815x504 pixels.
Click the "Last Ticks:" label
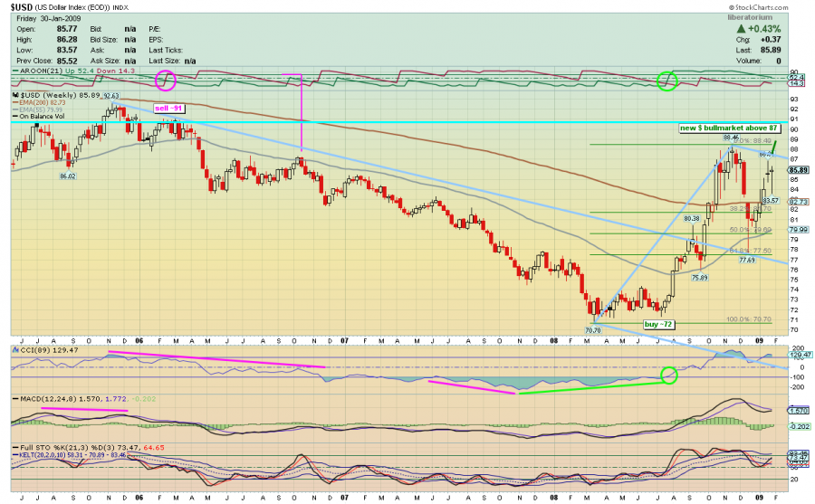click(166, 50)
